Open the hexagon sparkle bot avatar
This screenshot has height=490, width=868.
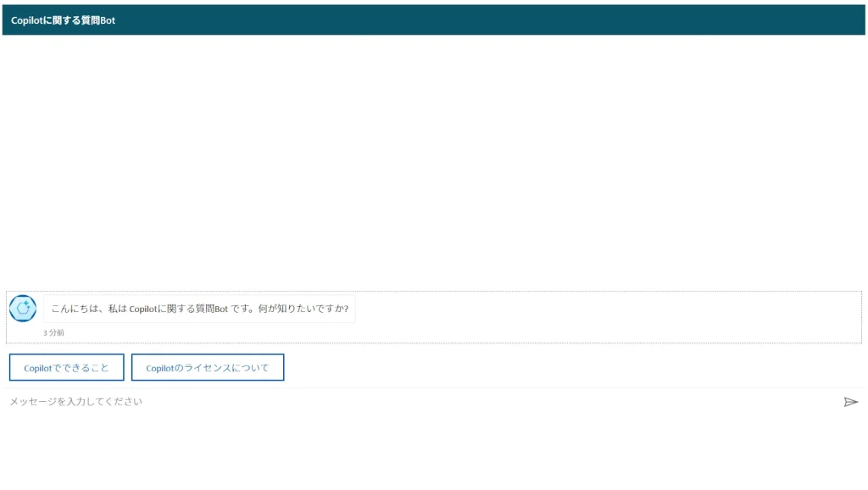point(23,308)
